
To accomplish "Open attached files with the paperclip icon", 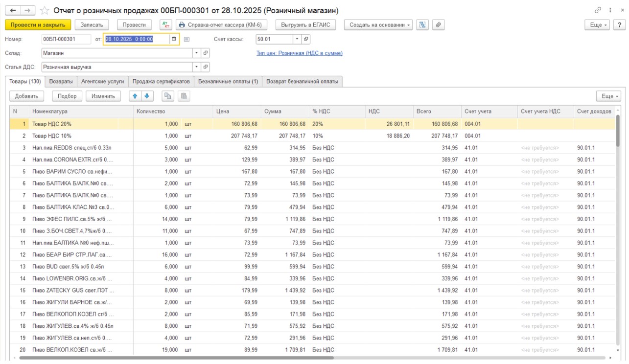I will (x=438, y=25).
